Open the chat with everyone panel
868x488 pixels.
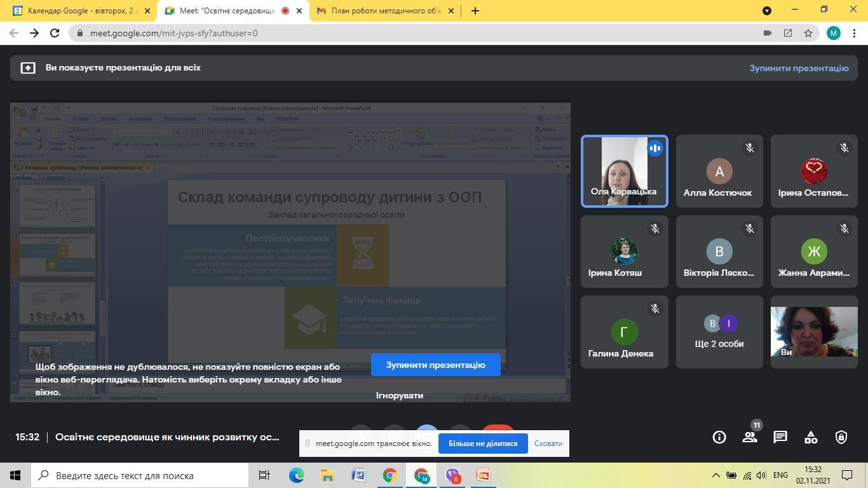[780, 437]
